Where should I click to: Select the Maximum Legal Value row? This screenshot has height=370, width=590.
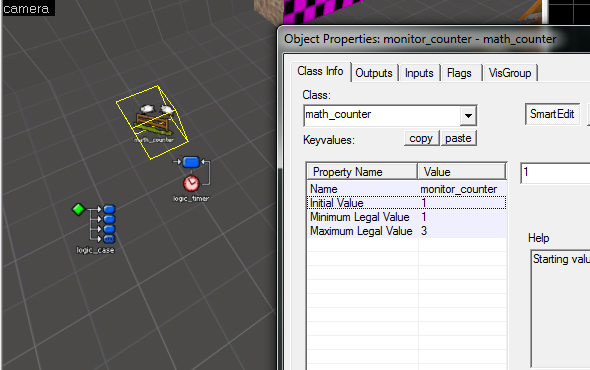407,231
